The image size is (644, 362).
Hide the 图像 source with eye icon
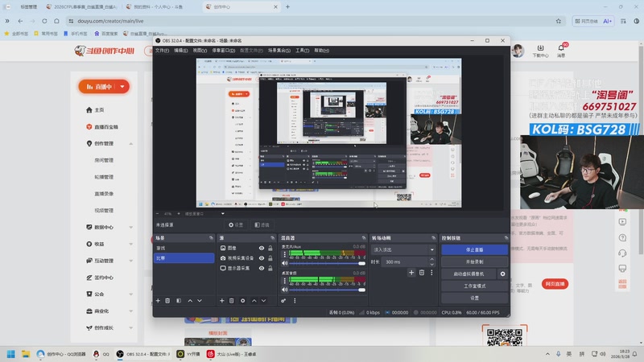(262, 249)
